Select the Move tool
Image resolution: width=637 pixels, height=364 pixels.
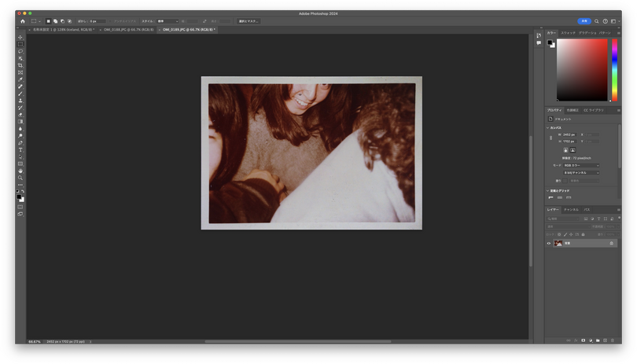tap(20, 37)
